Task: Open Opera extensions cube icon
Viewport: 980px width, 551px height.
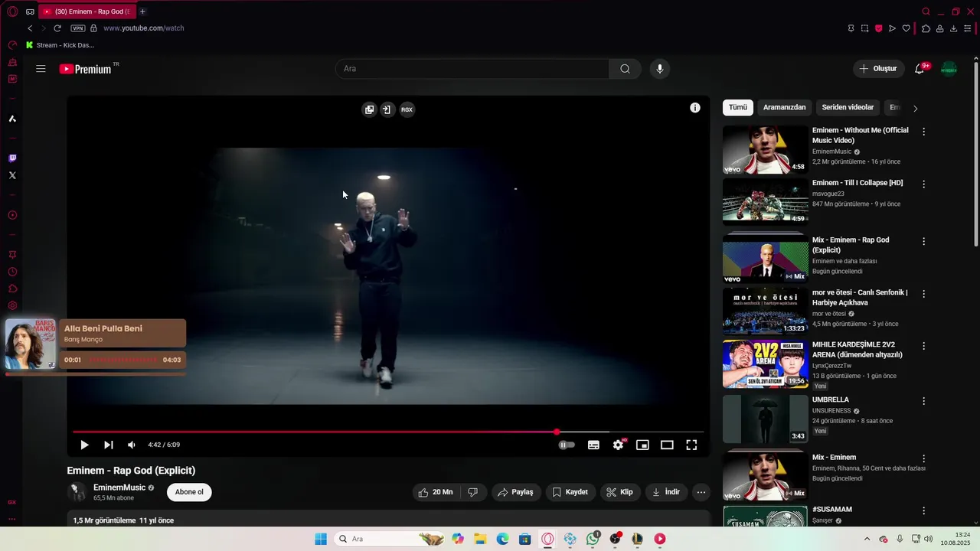Action: coord(926,28)
